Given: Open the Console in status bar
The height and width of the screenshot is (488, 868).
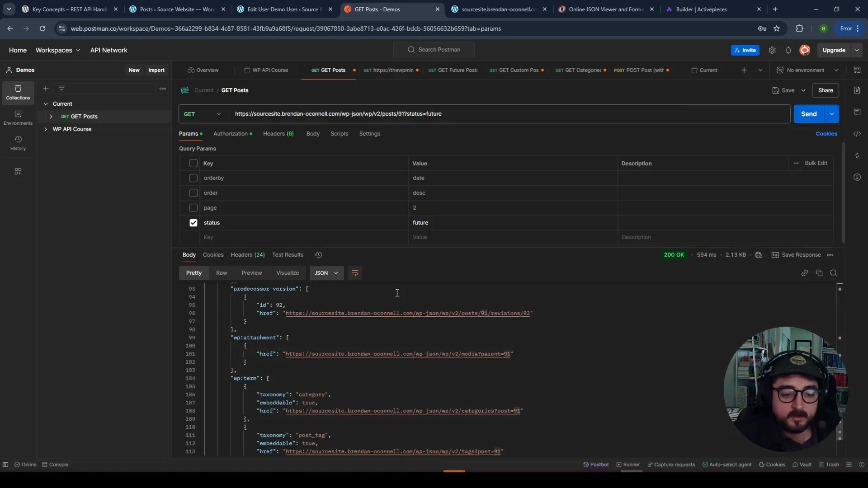Looking at the screenshot, I should click(x=55, y=465).
